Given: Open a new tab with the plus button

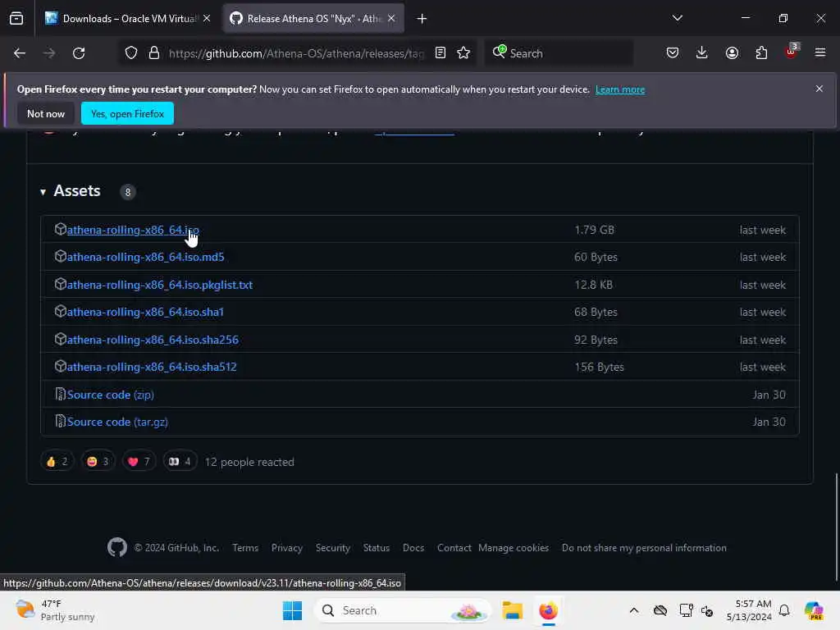Looking at the screenshot, I should [x=422, y=19].
